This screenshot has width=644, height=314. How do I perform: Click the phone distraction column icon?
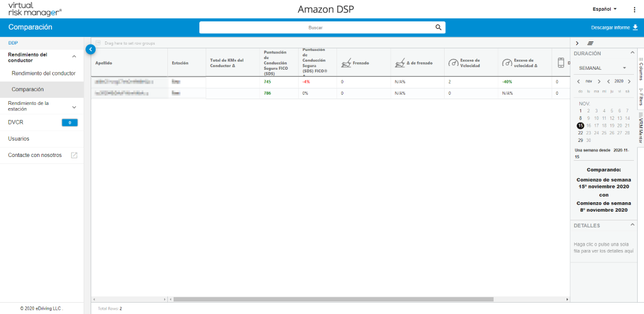pos(560,63)
